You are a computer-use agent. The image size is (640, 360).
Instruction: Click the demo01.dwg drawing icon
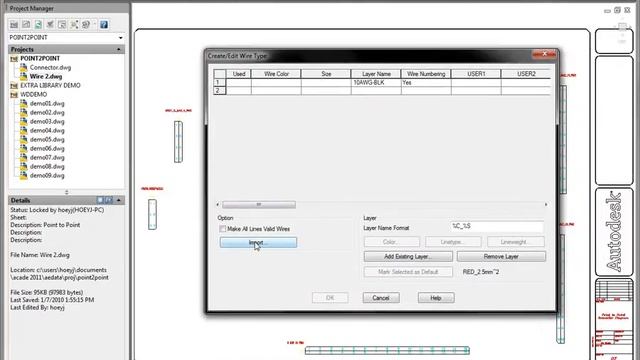click(x=24, y=103)
